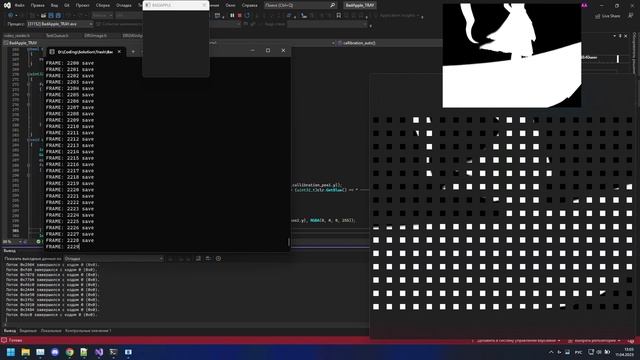Expand the Process BadApple_TRAY.exe dropdown

91,24
